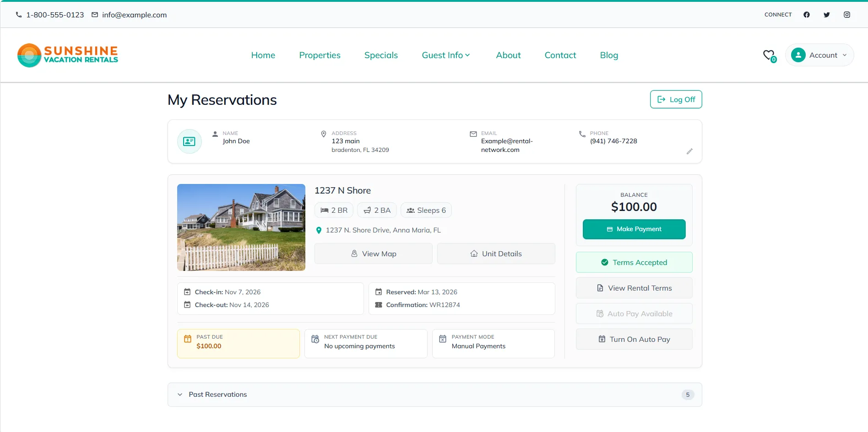Open the Account dropdown menu
Screen dimensions: 868x432
[819, 55]
